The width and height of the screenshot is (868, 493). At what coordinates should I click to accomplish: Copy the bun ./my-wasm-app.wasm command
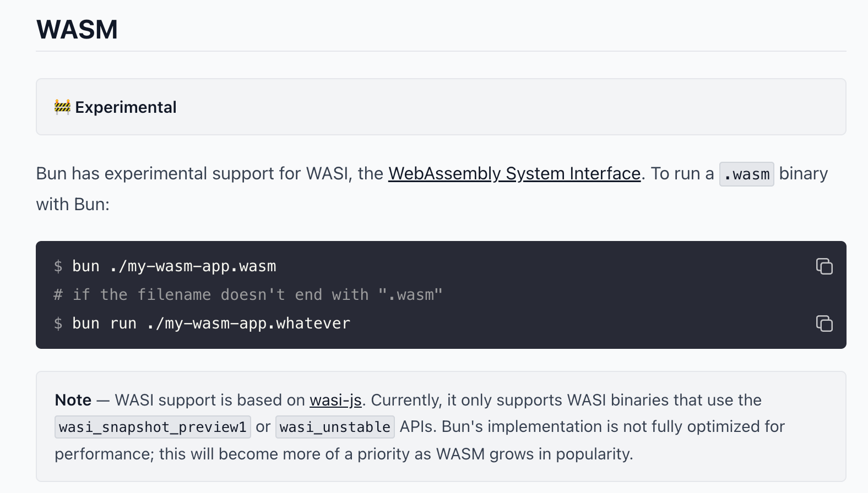point(824,266)
